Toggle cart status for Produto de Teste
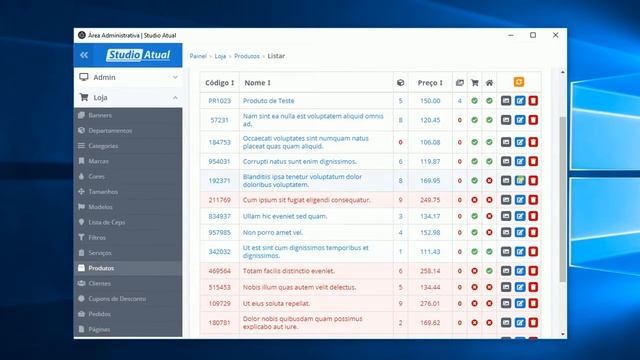Screen dimensions: 640x360 pos(474,100)
